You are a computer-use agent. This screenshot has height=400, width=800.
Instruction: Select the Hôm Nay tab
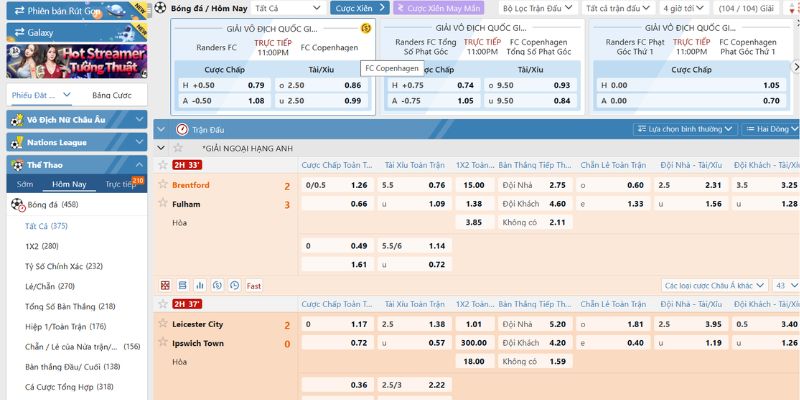click(x=69, y=185)
